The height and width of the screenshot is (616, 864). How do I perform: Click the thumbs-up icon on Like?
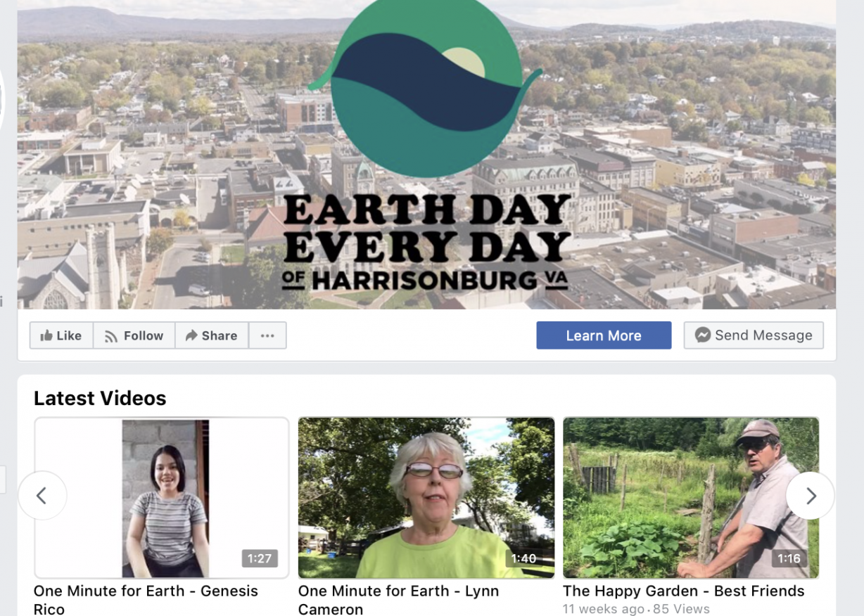46,335
